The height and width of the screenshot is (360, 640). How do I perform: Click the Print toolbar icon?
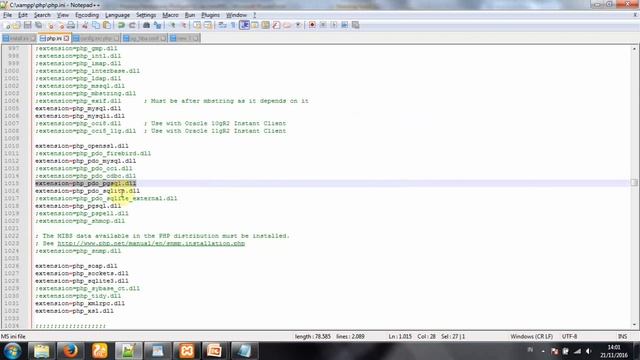click(x=71, y=25)
